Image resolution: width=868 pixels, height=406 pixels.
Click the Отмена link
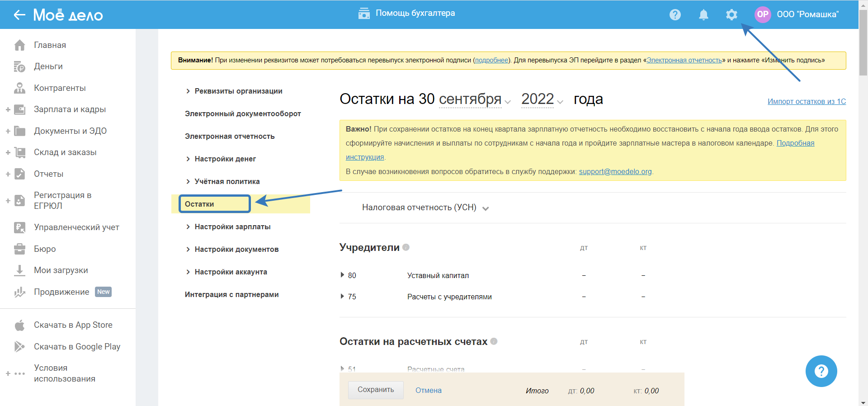[x=429, y=391]
